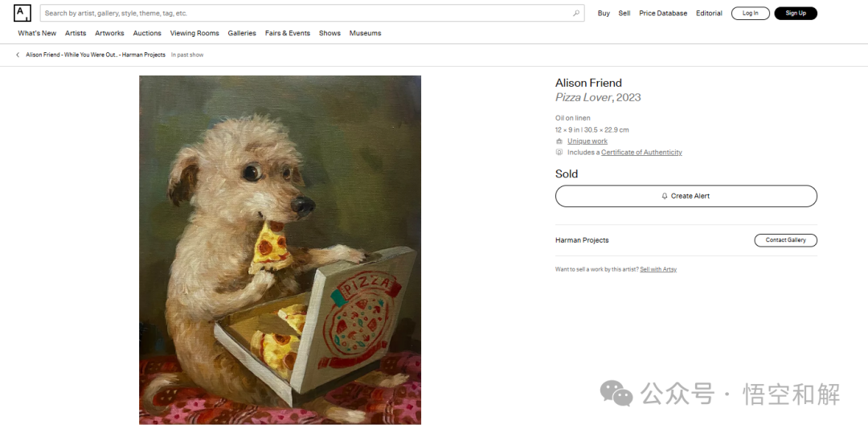Screen dimensions: 868x429
Task: Click the certificate badge icon
Action: coord(559,152)
